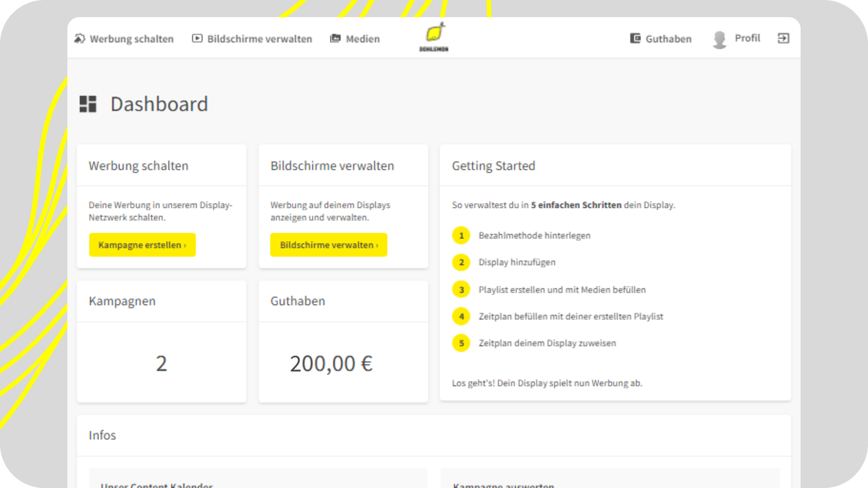Select step 1 Bezahlmethode hinterlegen
868x488 pixels.
(x=534, y=235)
